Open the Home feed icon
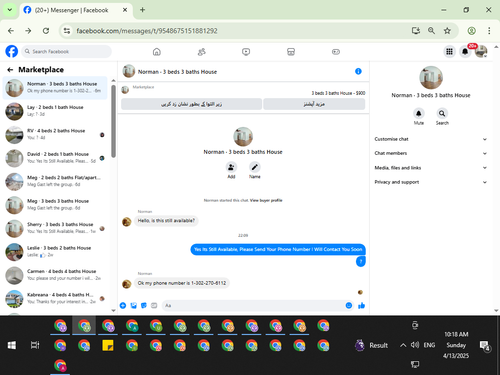The image size is (500, 375). click(x=157, y=52)
